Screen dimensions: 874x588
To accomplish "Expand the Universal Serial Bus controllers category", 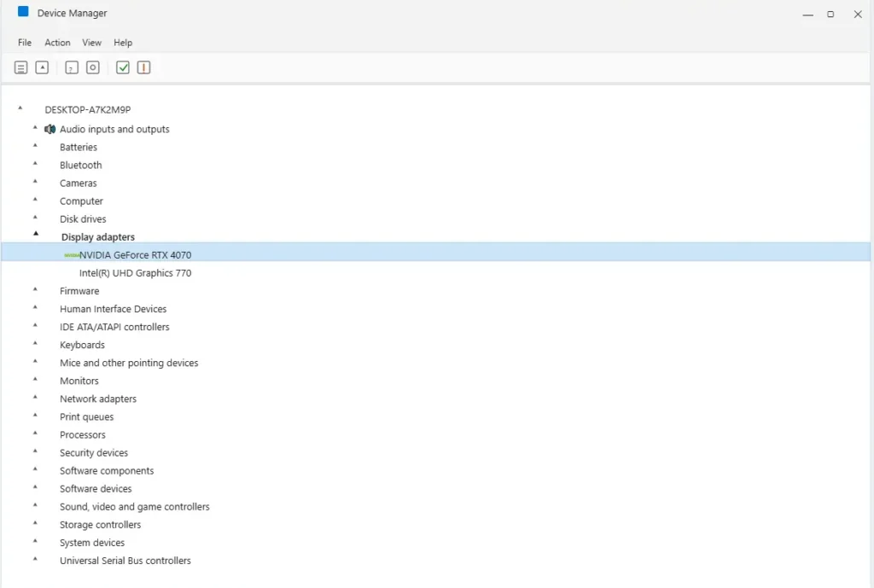I will point(35,560).
